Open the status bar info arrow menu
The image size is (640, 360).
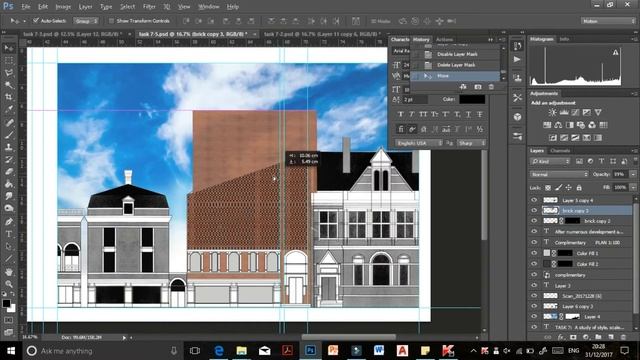pos(124,338)
